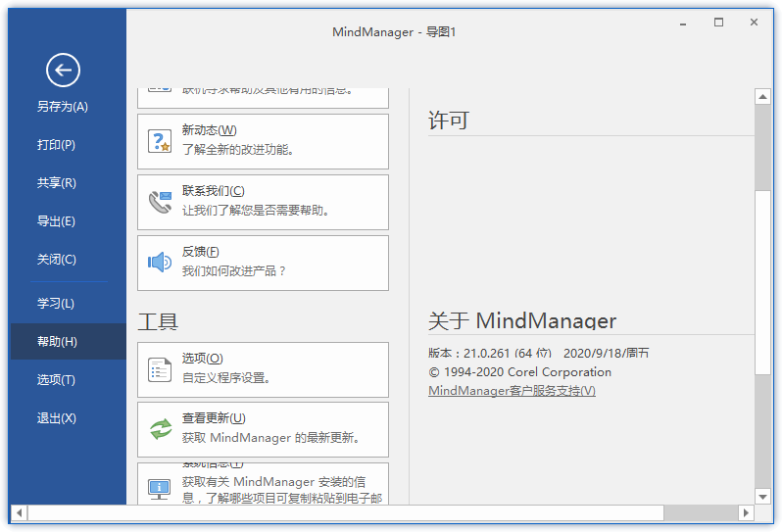Viewport: 782px width, 532px height.
Task: Select Print (打印) from the sidebar
Action: [57, 145]
